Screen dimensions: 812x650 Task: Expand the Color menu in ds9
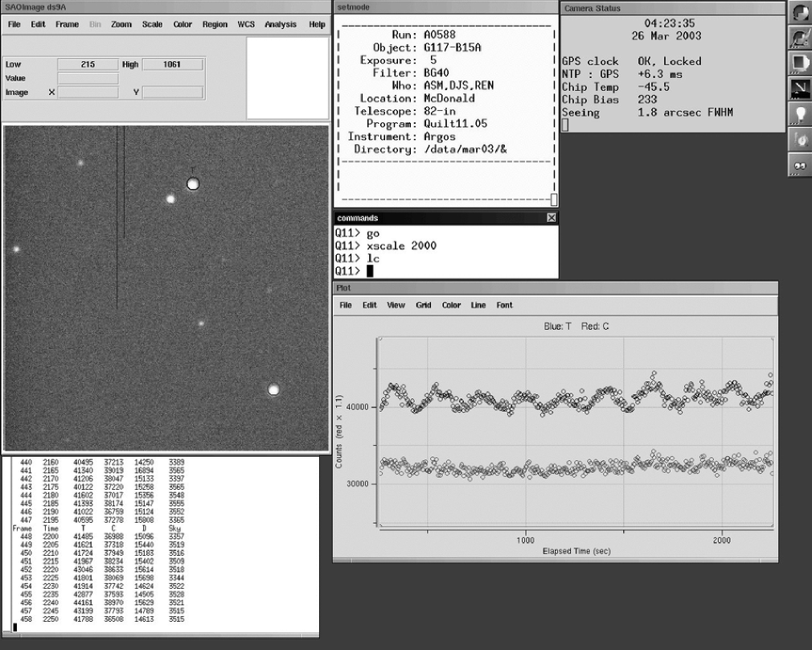(182, 24)
